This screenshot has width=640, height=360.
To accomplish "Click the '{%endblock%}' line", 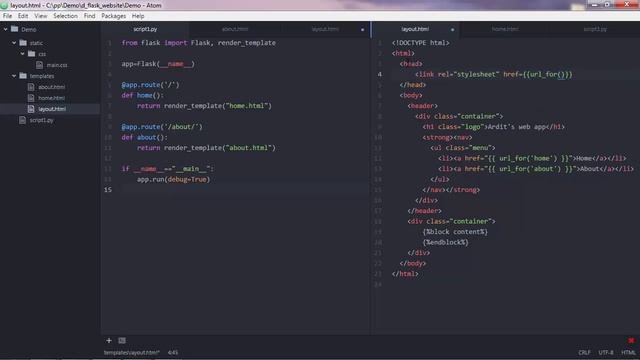I will tap(445, 242).
